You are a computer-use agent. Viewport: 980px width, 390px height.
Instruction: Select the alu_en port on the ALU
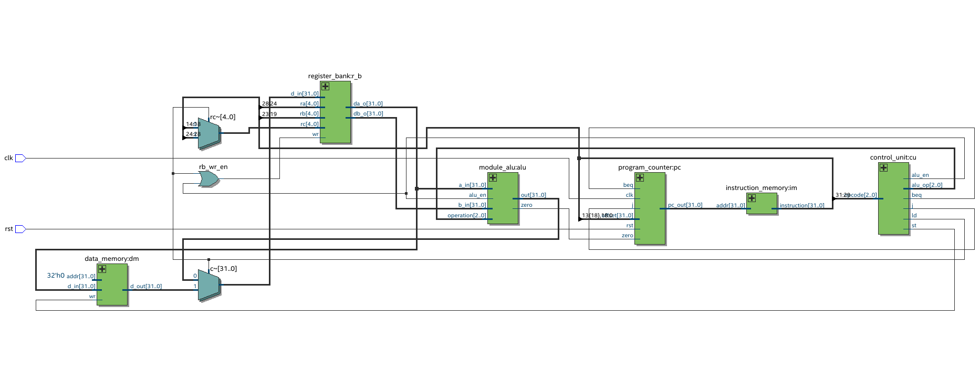click(477, 195)
